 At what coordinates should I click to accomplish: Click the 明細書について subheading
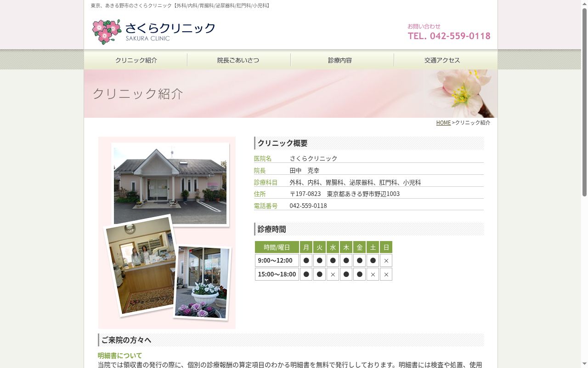120,356
